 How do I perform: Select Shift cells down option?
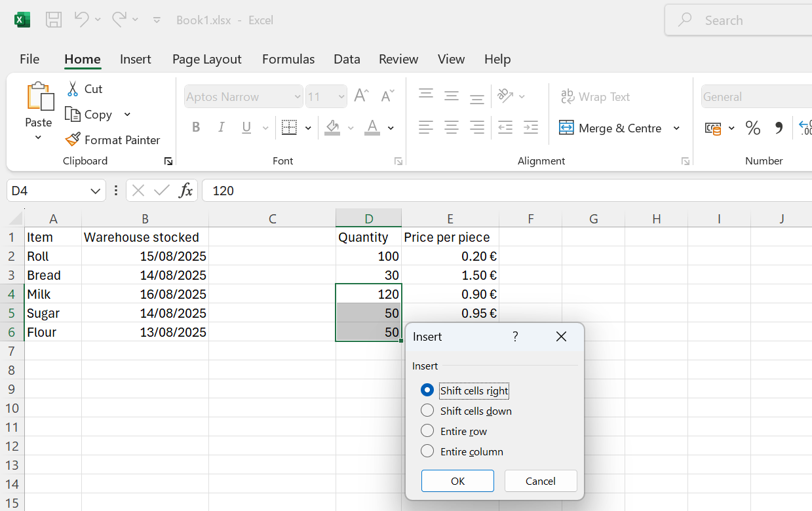pos(466,411)
